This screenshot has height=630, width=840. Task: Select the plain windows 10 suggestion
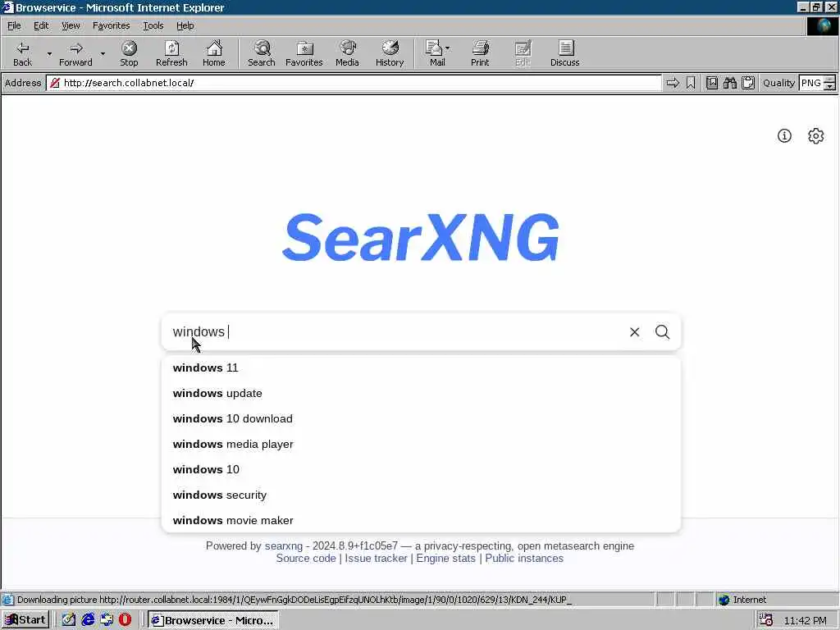pos(421,470)
